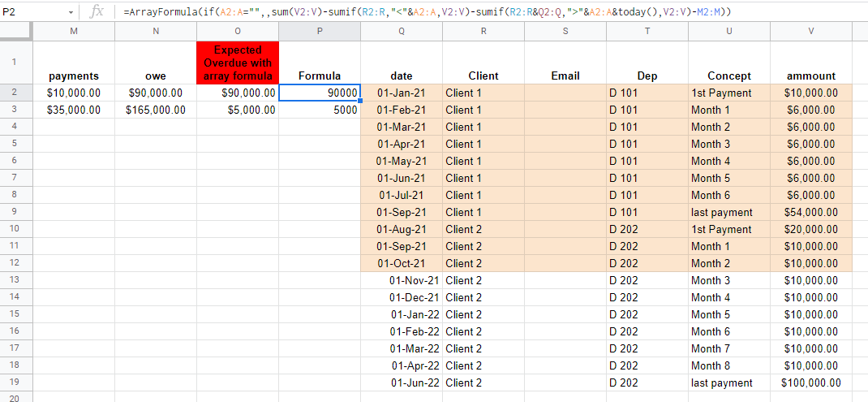Select row 1 header

pyautogui.click(x=16, y=63)
